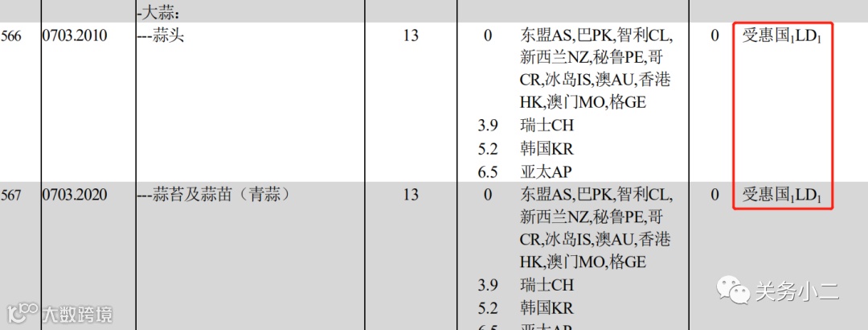Click the 5.2 rate in row 567

488,307
